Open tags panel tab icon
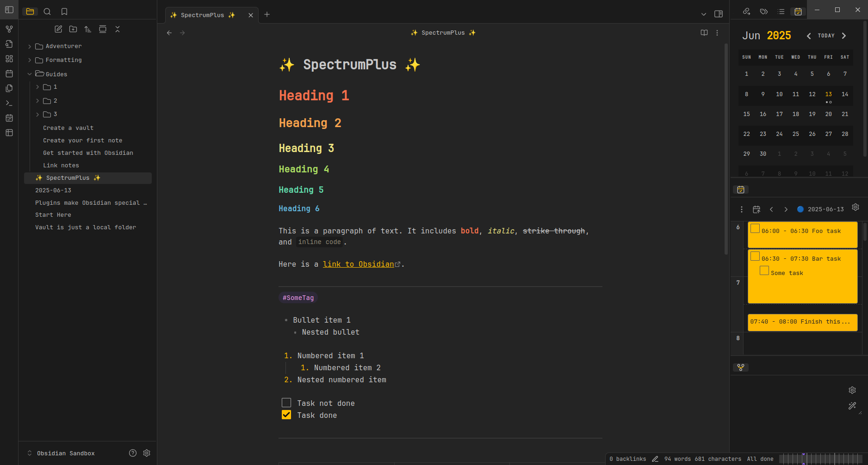Viewport: 868px width, 465px height. [x=764, y=12]
